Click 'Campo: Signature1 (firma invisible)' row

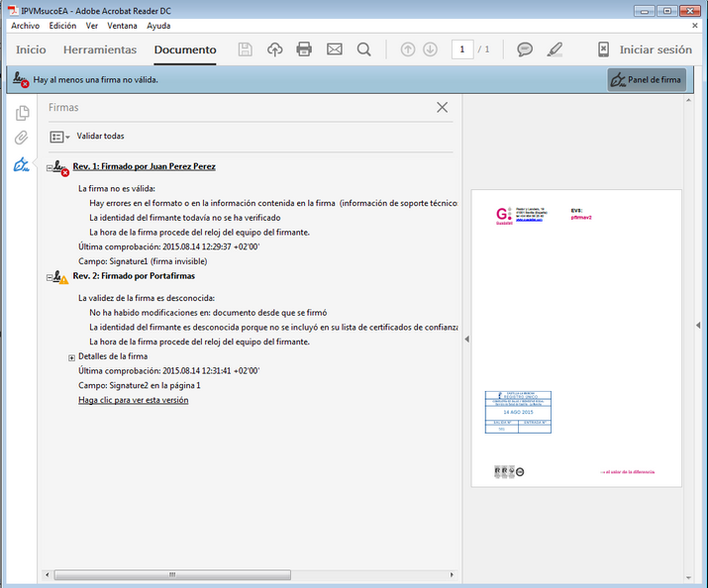[143, 261]
